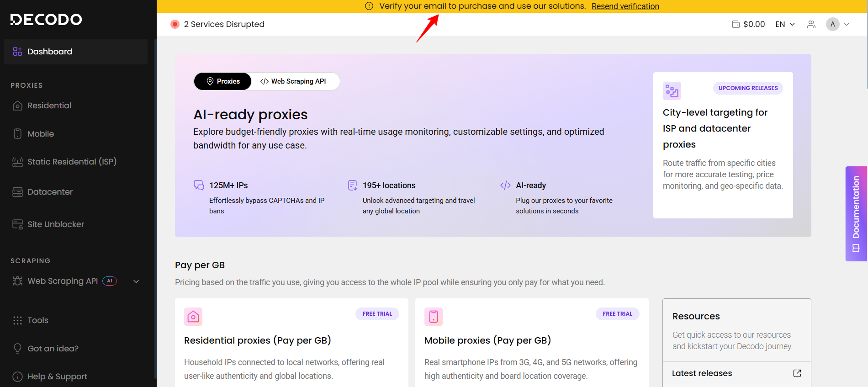868x387 pixels.
Task: Click the Mobile proxies (Pay per GB) title
Action: coord(487,340)
